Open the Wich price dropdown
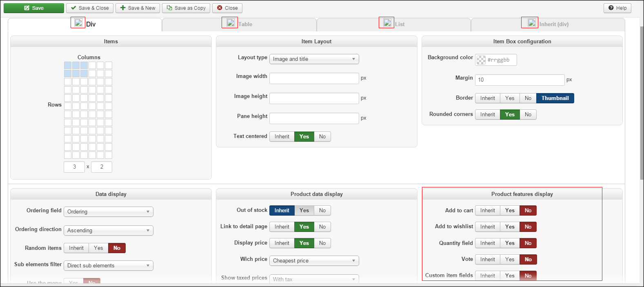Image resolution: width=644 pixels, height=287 pixels. pyautogui.click(x=314, y=261)
